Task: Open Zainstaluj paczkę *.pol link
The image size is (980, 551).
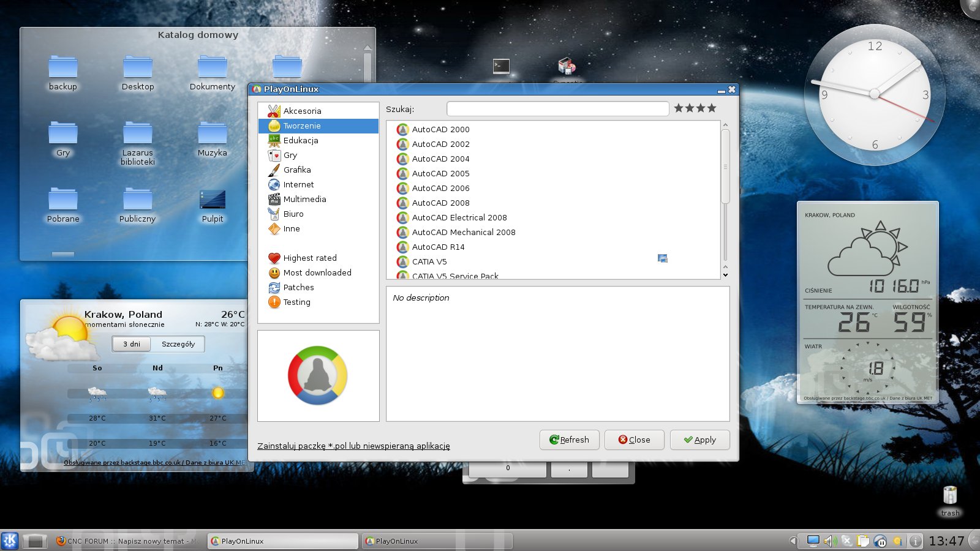Action: pyautogui.click(x=353, y=446)
